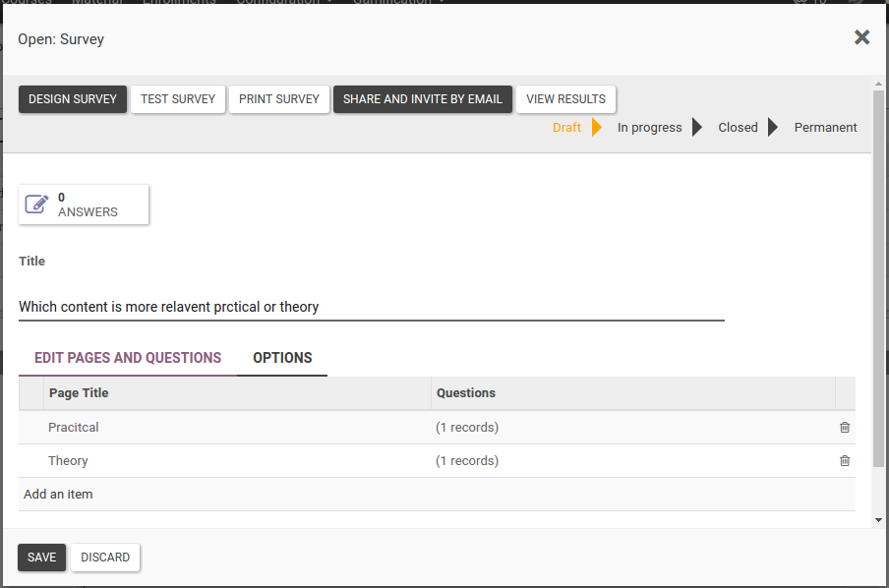
Task: Click Add an item link
Action: click(x=58, y=495)
